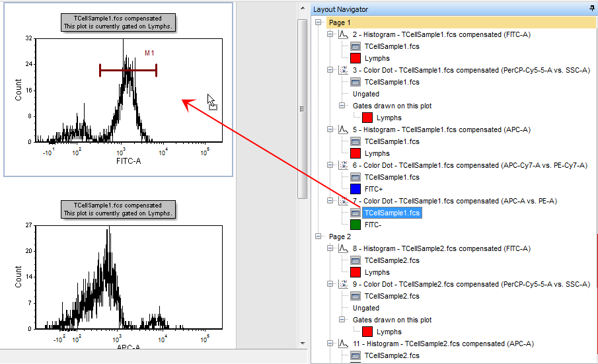The width and height of the screenshot is (598, 364).
Task: Collapse the Page 1 tree node
Action: [319, 22]
